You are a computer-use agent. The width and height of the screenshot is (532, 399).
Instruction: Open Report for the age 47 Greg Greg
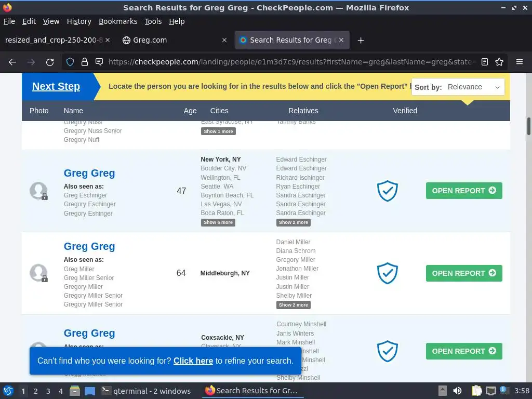pyautogui.click(x=464, y=191)
